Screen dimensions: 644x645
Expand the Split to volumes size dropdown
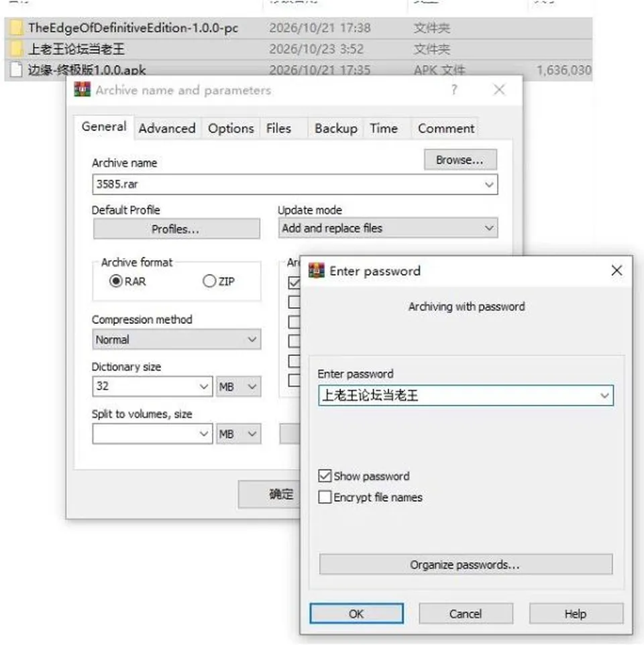(203, 434)
